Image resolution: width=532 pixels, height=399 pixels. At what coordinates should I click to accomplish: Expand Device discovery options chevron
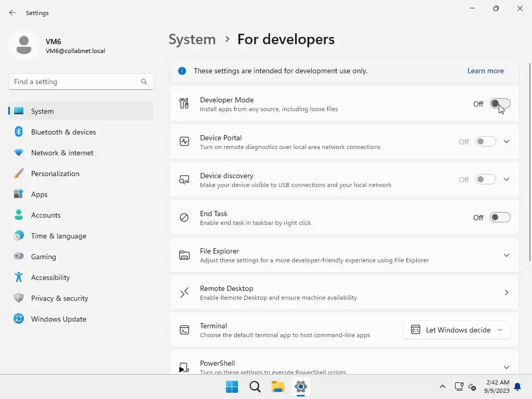507,179
